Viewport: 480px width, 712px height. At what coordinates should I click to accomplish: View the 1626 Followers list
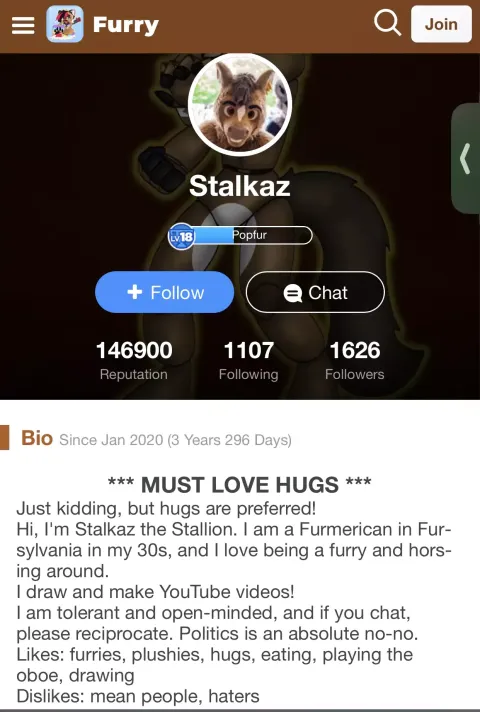click(355, 361)
